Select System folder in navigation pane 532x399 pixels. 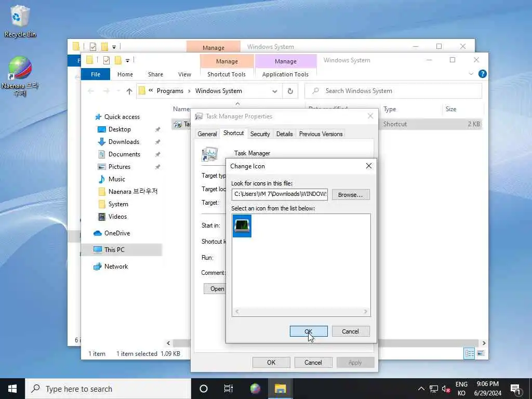118,204
